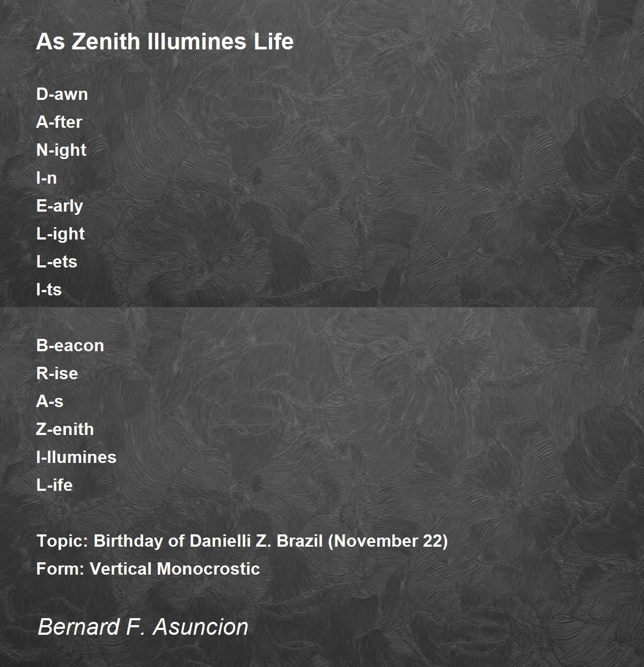This screenshot has width=644, height=667.
Task: Click the author name Bernard F. Asuncion
Action: pos(143,627)
